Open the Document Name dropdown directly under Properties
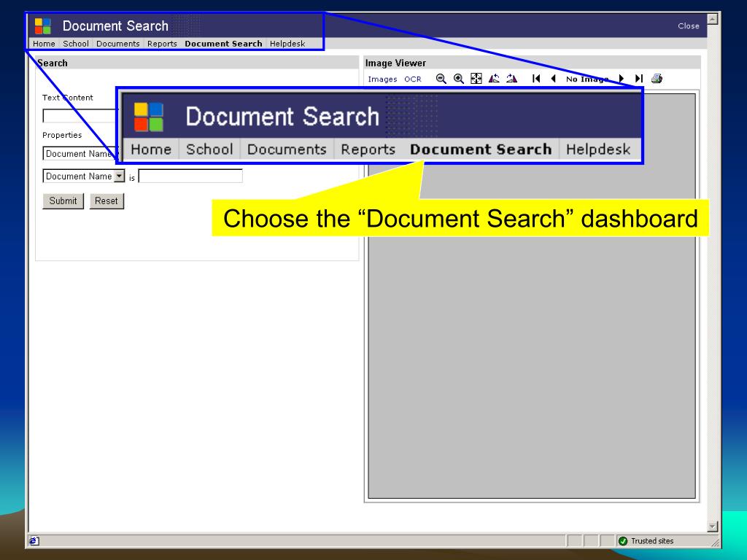 (x=80, y=153)
